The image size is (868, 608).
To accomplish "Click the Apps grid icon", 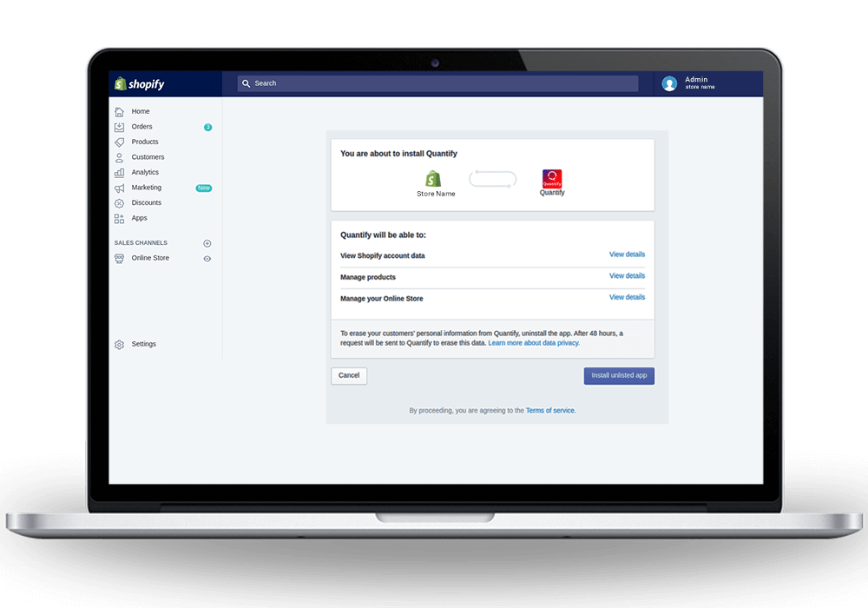I will 119,219.
